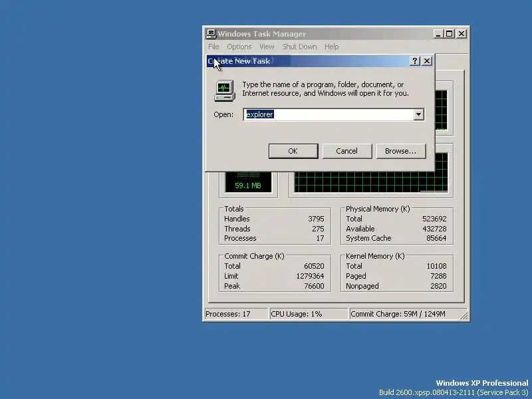Maximize the Windows Task Manager window
This screenshot has height=399, width=532.
[x=450, y=34]
